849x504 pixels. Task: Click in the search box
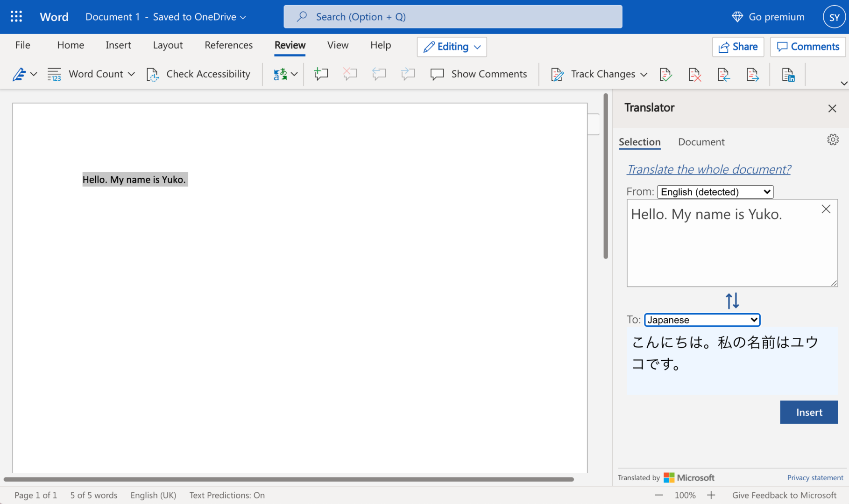click(453, 17)
